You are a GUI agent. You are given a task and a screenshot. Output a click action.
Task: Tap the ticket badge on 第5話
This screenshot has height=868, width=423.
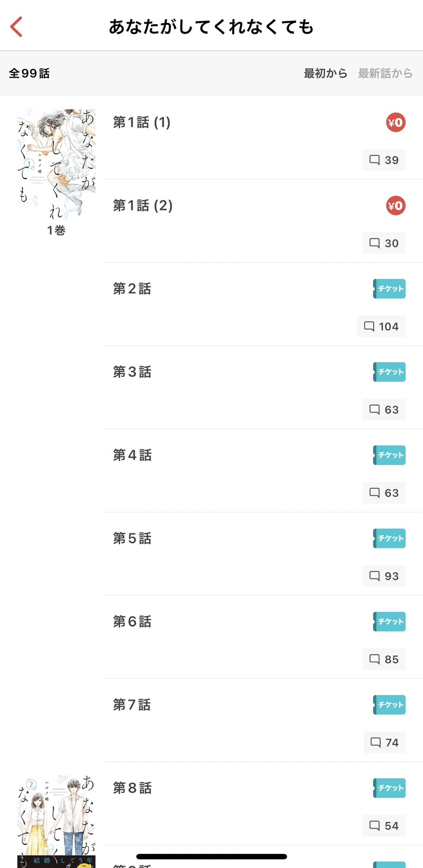click(x=389, y=539)
